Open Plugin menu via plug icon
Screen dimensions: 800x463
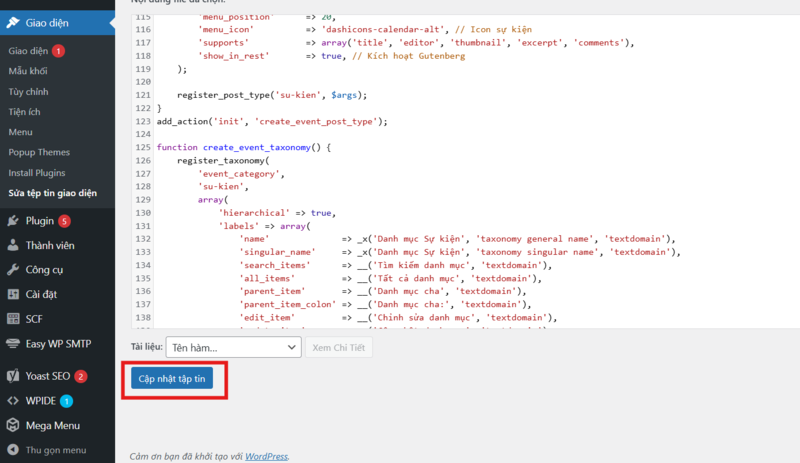(x=13, y=221)
